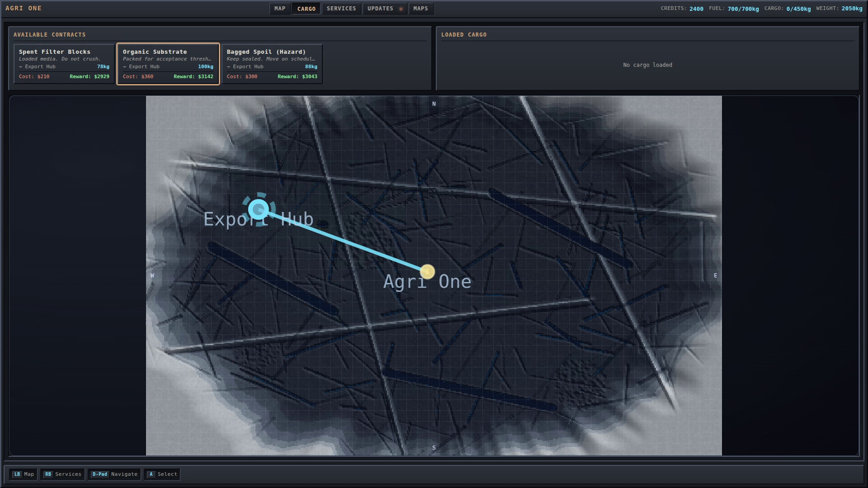868x488 pixels.
Task: Click the credits value 2400
Action: coord(696,8)
